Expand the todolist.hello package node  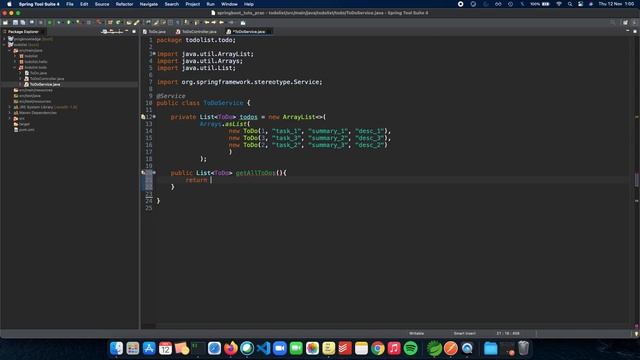click(x=15, y=62)
